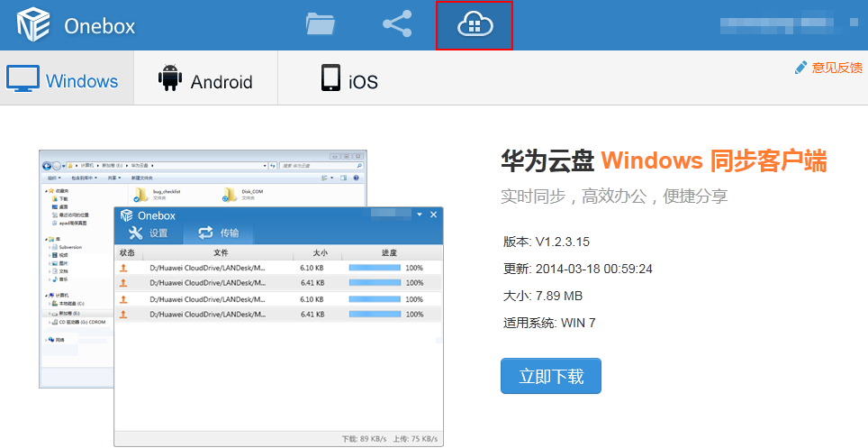Click the 文件 column header
The image size is (868, 448).
221,252
